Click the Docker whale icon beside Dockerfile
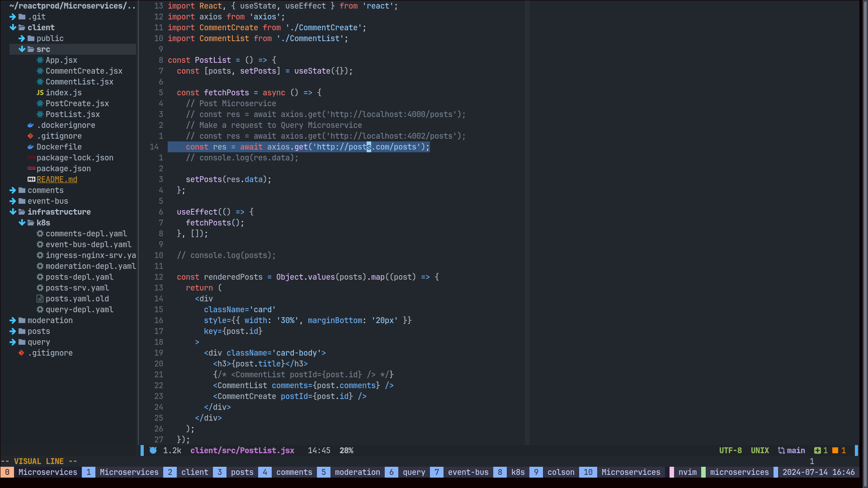Image resolution: width=868 pixels, height=488 pixels. [x=31, y=147]
